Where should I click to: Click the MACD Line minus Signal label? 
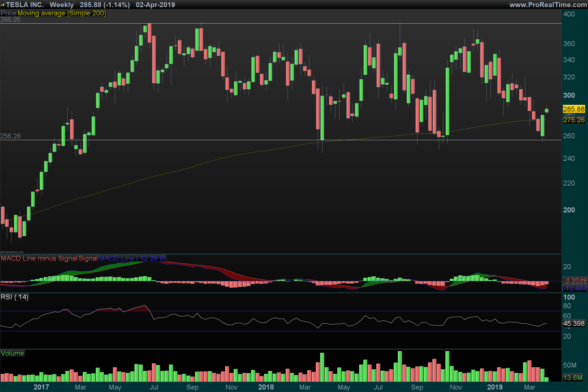39,258
